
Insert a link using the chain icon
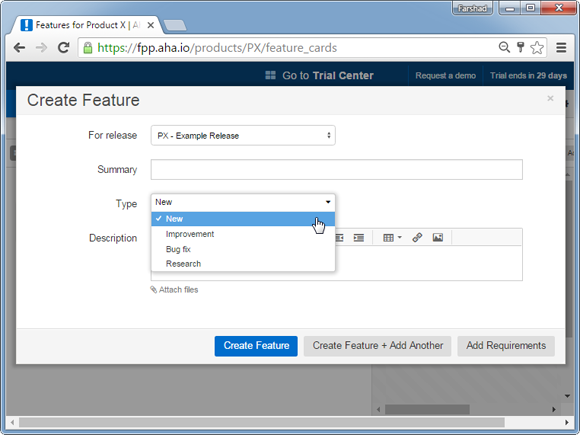point(417,237)
